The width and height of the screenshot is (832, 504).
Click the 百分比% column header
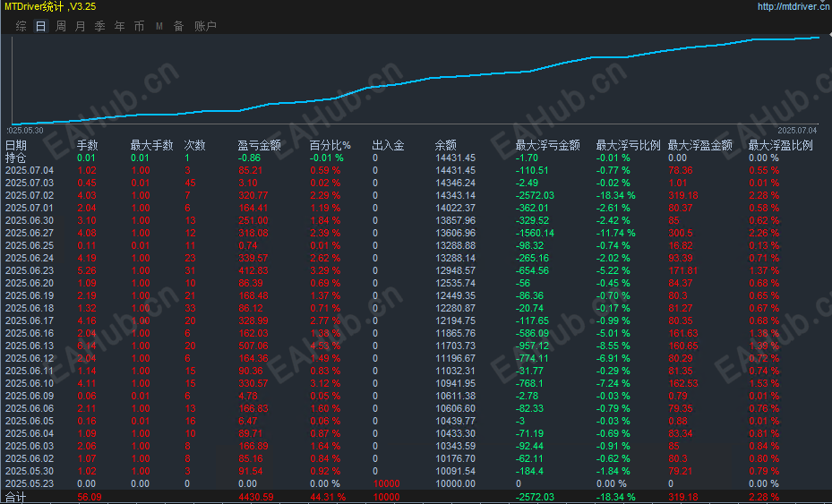tap(330, 145)
